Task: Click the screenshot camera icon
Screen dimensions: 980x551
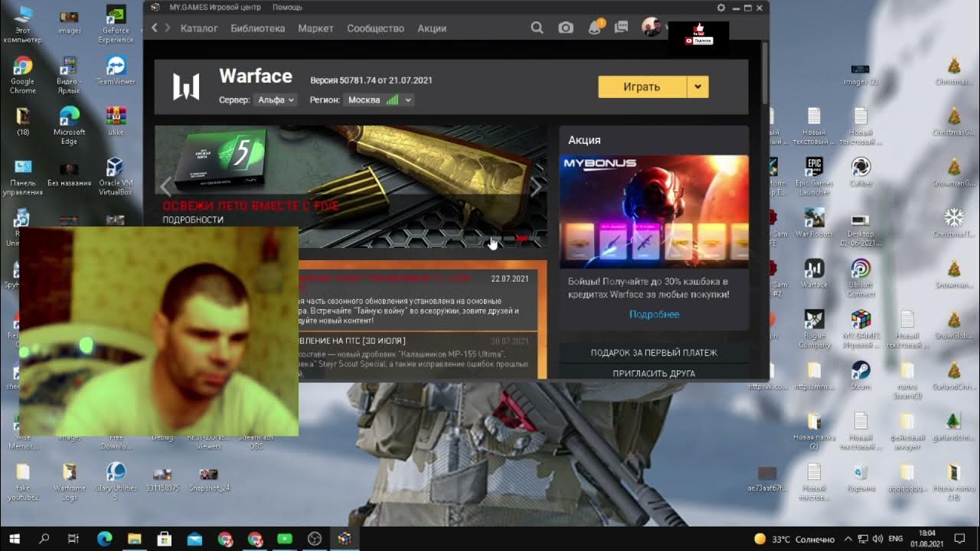Action: coord(566,28)
